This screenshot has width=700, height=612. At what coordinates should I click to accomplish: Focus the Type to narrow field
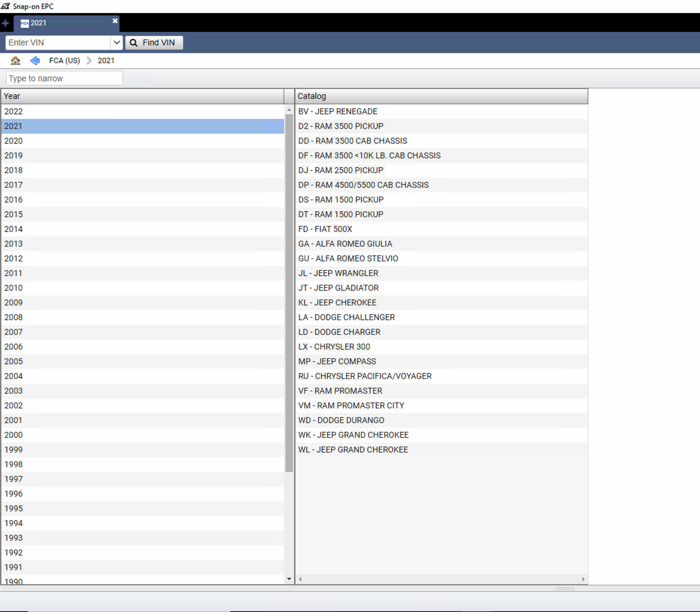click(64, 78)
